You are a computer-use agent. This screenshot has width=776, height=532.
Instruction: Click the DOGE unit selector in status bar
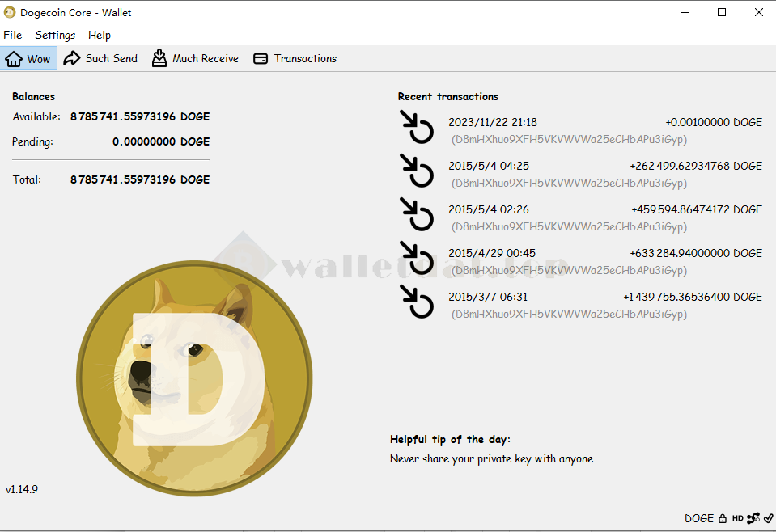tap(699, 518)
